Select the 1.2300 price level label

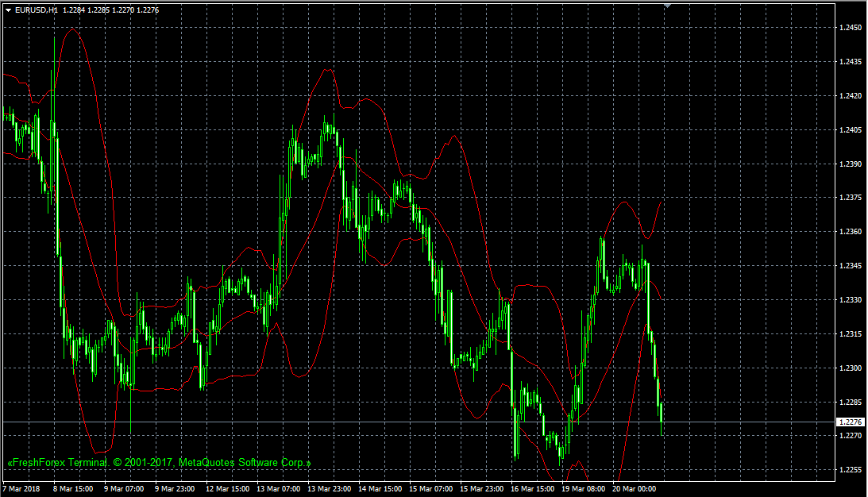tap(851, 368)
